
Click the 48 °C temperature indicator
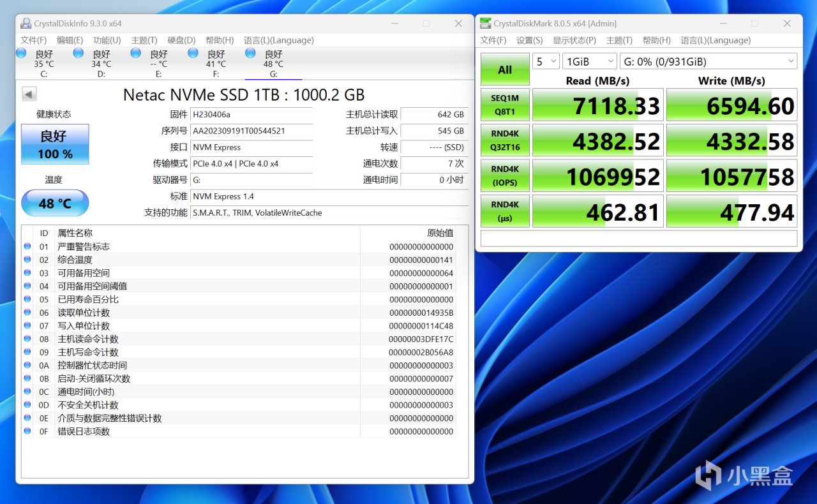point(55,203)
